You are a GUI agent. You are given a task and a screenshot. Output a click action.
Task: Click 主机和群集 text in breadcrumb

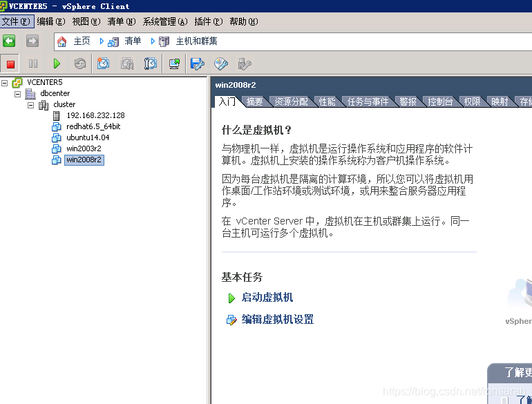pos(197,41)
